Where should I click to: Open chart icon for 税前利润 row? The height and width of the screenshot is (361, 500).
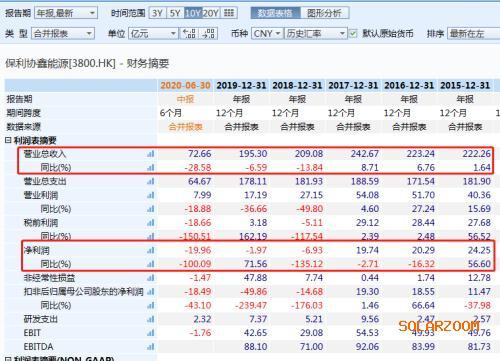[151, 223]
